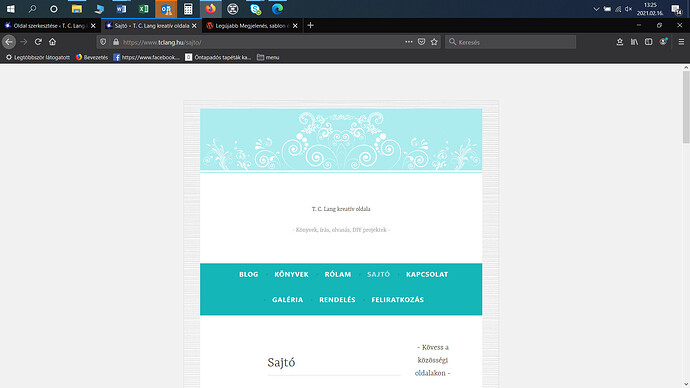Open File Explorer from the taskbar
This screenshot has width=690, height=388.
coord(77,9)
